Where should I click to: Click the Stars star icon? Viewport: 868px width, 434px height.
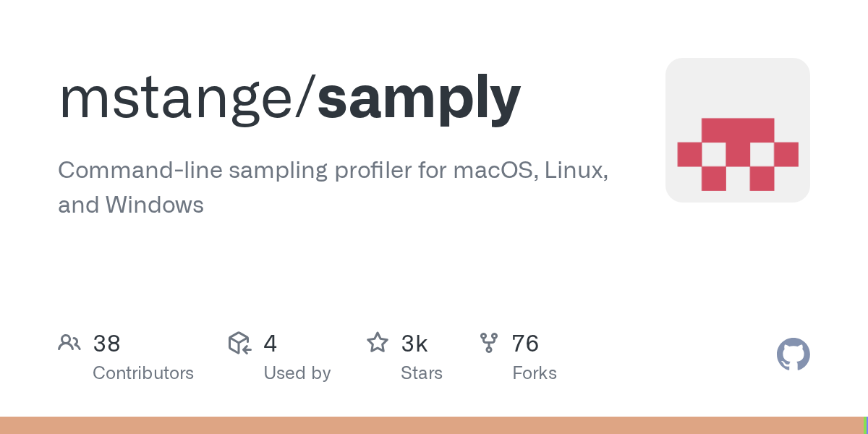coord(378,343)
